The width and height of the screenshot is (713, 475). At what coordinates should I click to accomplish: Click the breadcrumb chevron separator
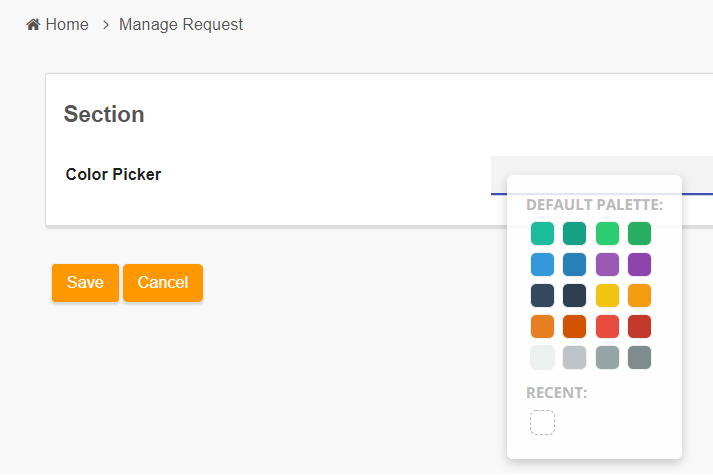[x=105, y=25]
